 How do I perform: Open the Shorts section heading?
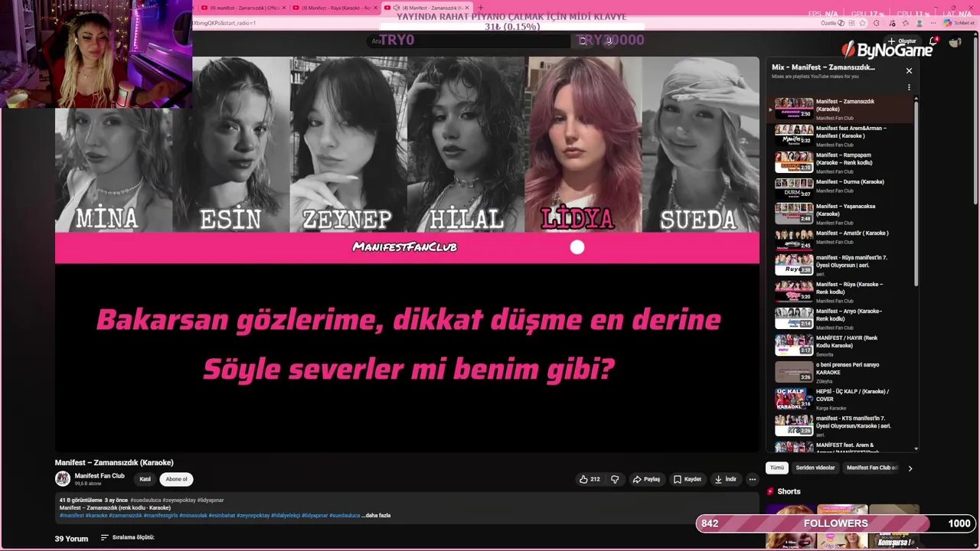(789, 491)
